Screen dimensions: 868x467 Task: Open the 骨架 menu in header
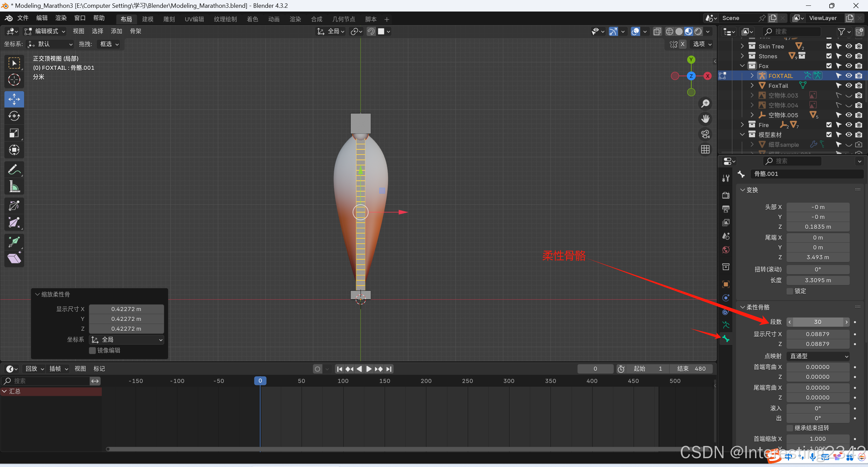click(135, 31)
